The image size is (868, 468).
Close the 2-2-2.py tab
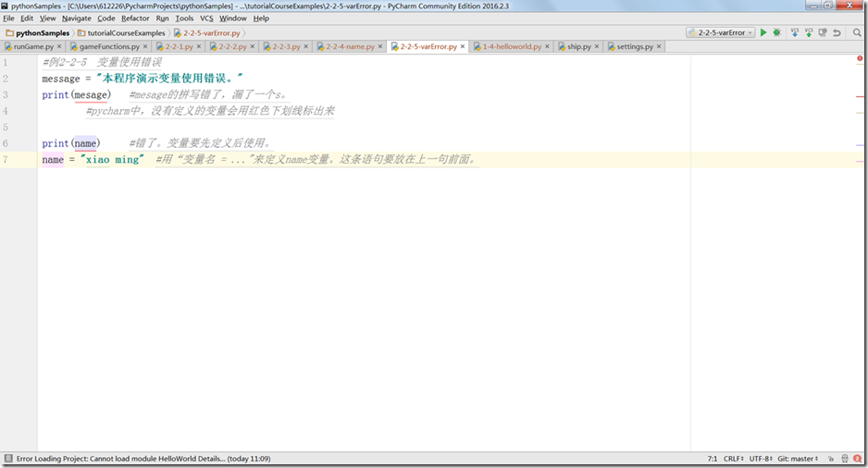tap(253, 46)
